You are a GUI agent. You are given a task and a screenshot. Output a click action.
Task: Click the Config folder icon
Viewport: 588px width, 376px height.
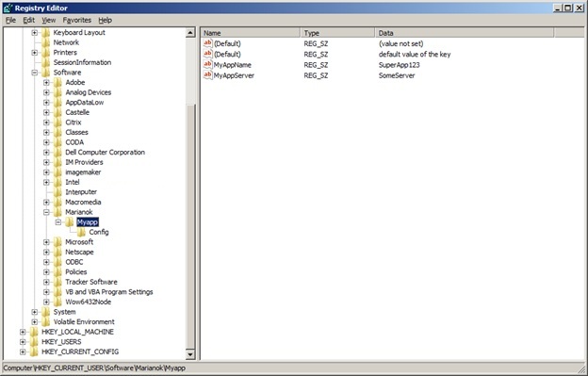pos(81,232)
